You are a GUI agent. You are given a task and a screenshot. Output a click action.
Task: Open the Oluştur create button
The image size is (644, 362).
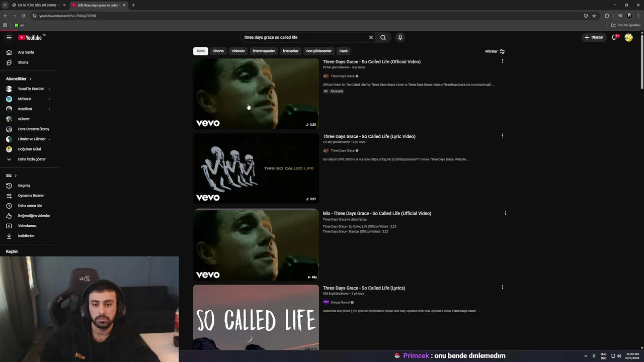point(594,37)
